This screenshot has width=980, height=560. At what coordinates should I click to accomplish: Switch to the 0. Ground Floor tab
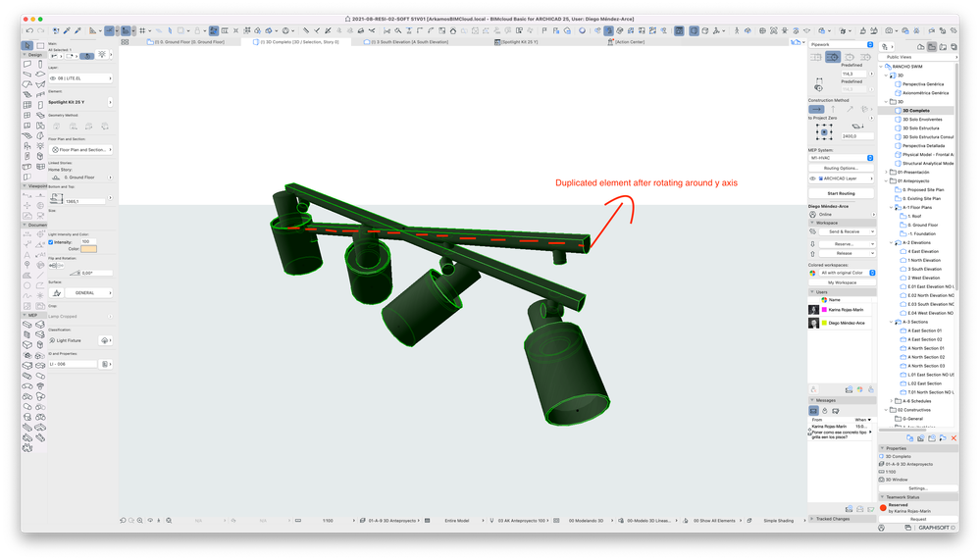185,42
